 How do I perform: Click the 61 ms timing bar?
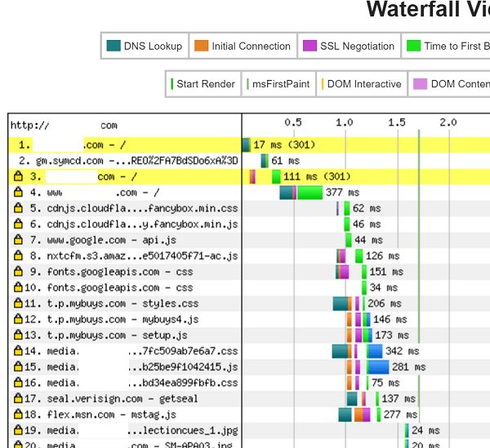pos(265,161)
